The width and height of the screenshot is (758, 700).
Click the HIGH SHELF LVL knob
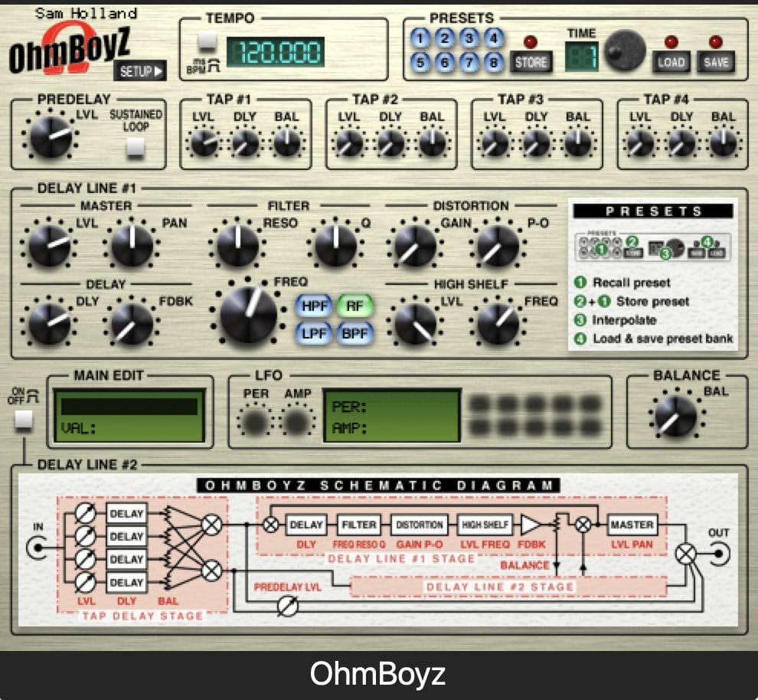coord(415,323)
